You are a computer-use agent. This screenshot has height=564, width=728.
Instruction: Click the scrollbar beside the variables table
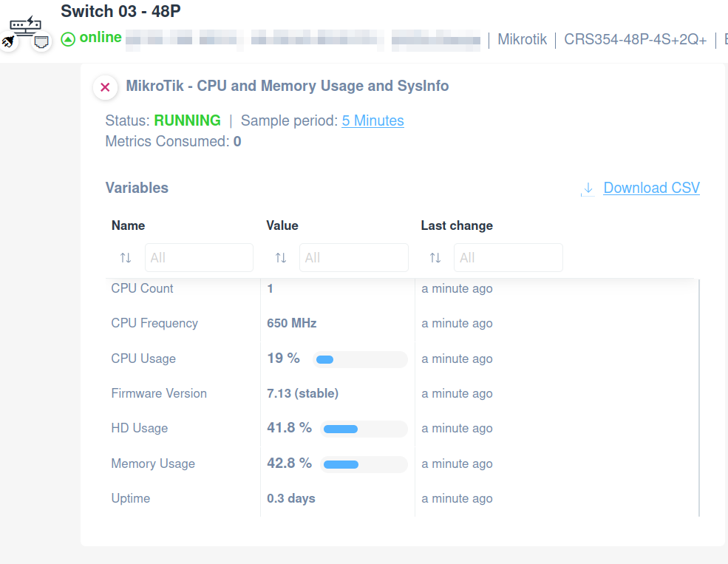(x=698, y=398)
